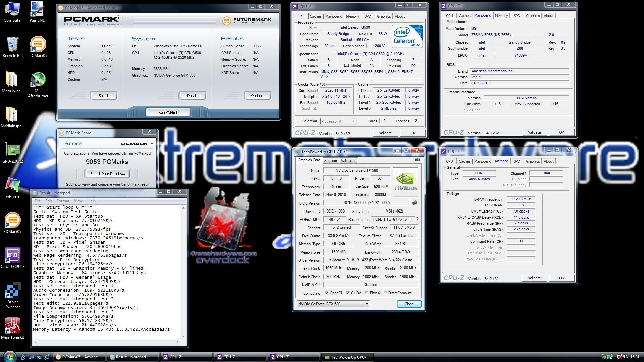Launch the PCMark05 desktop shortcut
Image resolution: width=644 pixels, height=362 pixels.
[x=38, y=47]
